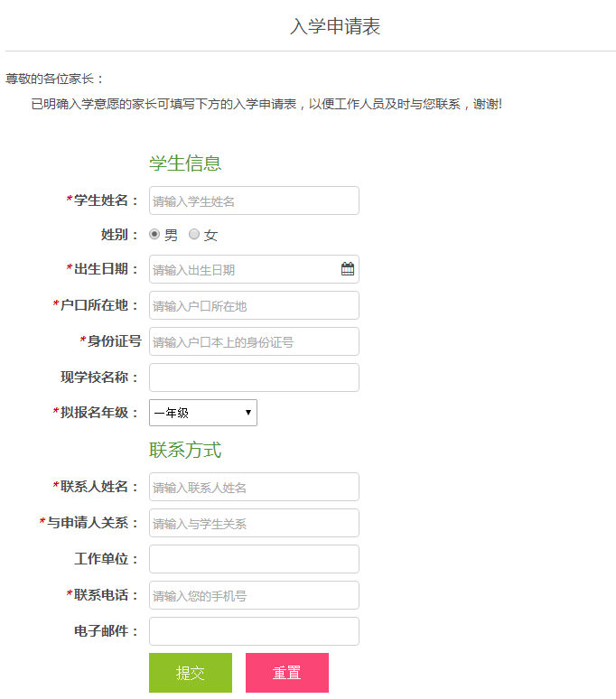Click the 拟报名年级 field label
Image resolution: width=616 pixels, height=699 pixels.
96,413
